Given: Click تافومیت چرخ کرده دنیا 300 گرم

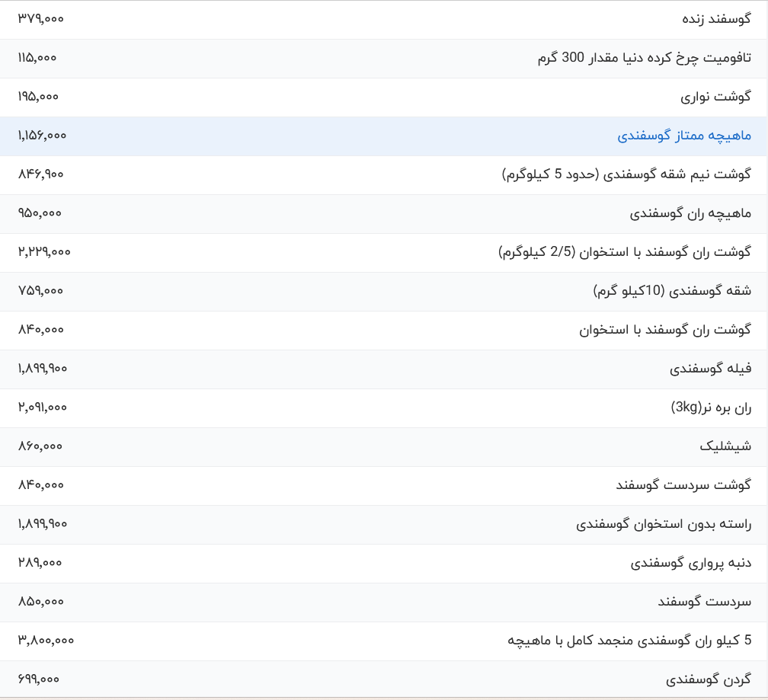Looking at the screenshot, I should point(644,58).
